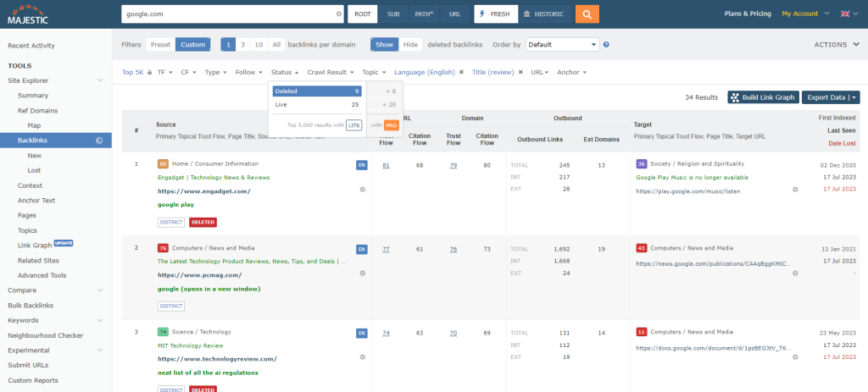Click the purple 36 target topic badge
The image size is (868, 392).
[642, 164]
